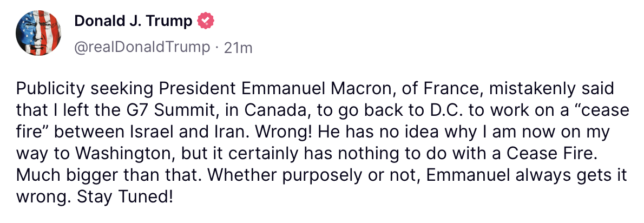Click "Whether purposely or not" text
Viewport: 644px width, 223px height.
pyautogui.click(x=314, y=176)
